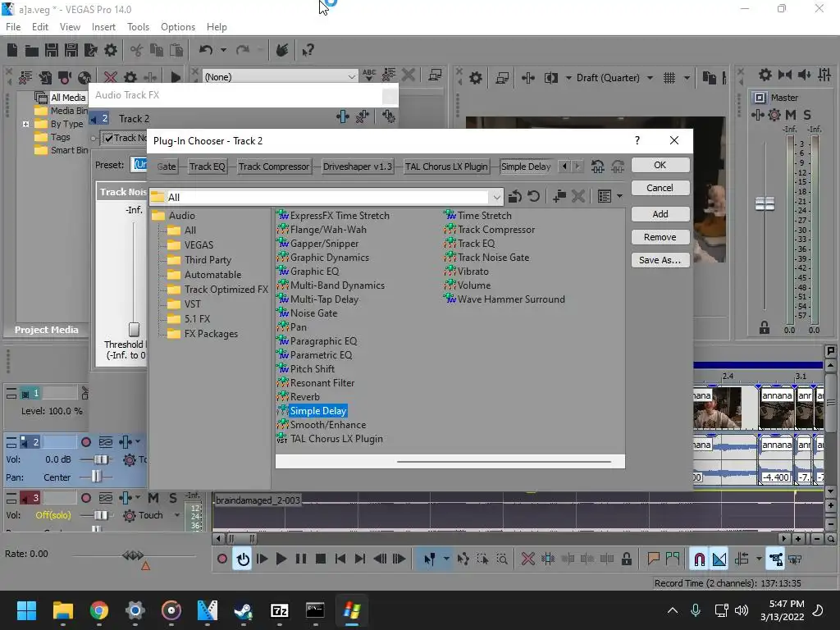
Task: Select the Normal Edit Tool icon
Action: 429,559
